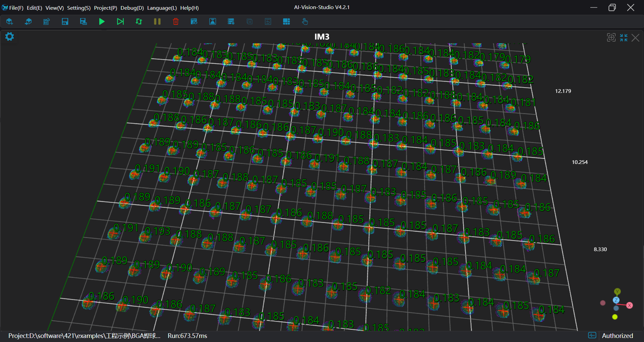
Task: Open the window layout grid icon
Action: (x=286, y=22)
